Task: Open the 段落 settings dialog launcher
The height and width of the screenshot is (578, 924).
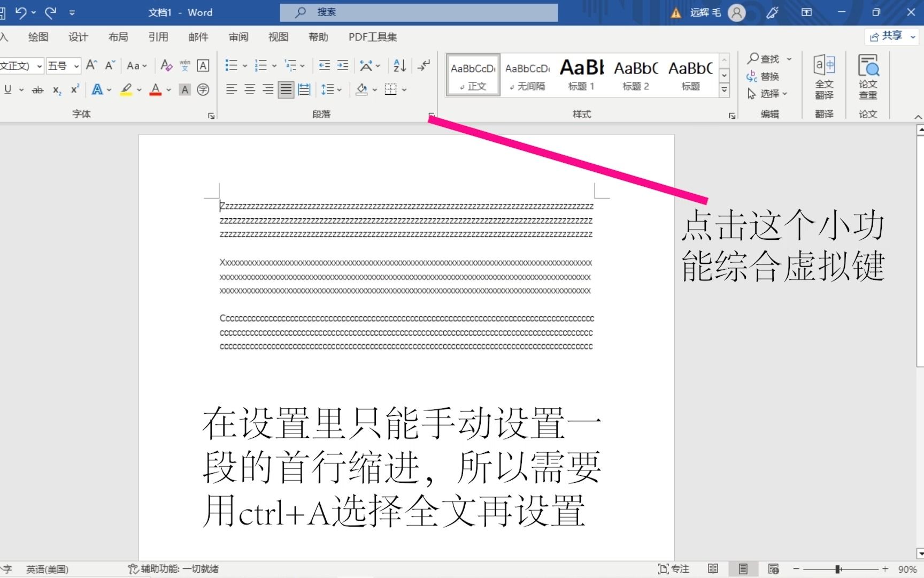Action: [432, 116]
